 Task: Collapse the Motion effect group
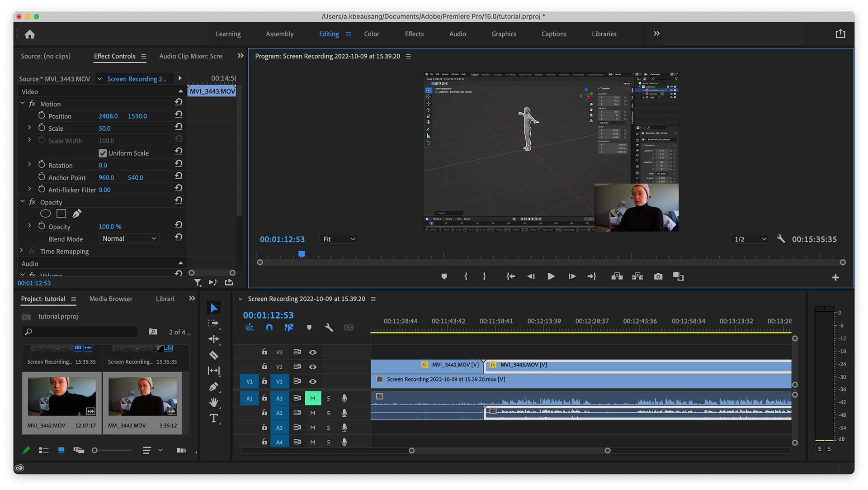[23, 104]
